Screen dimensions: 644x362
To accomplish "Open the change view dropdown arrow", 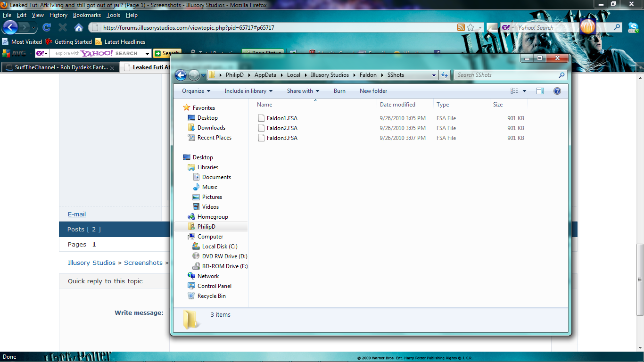I will (x=525, y=90).
